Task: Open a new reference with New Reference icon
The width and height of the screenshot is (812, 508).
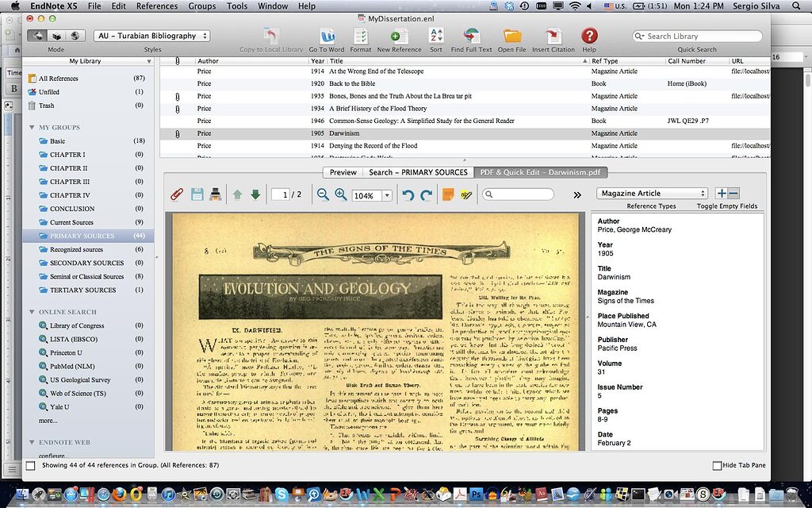Action: tap(398, 36)
